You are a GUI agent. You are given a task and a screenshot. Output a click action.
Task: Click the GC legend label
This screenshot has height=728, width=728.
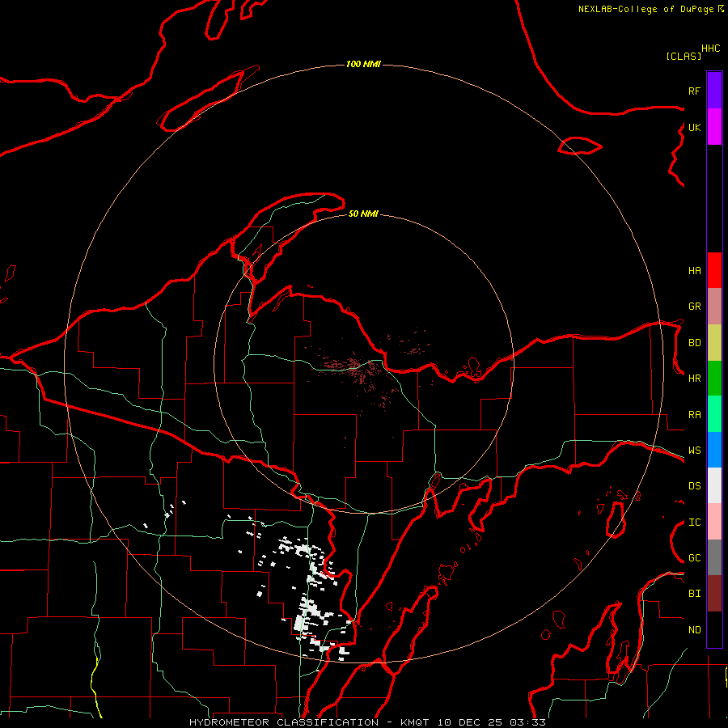point(694,558)
